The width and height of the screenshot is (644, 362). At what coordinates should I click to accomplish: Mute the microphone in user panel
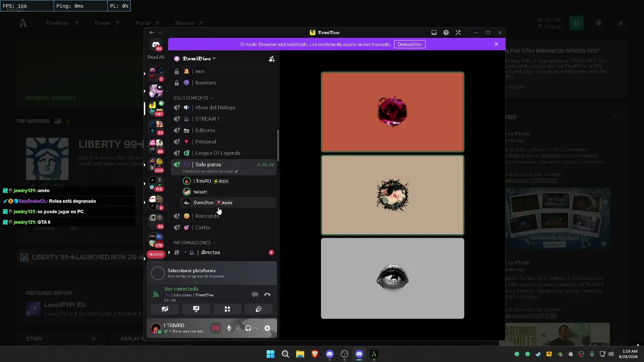pos(229,328)
